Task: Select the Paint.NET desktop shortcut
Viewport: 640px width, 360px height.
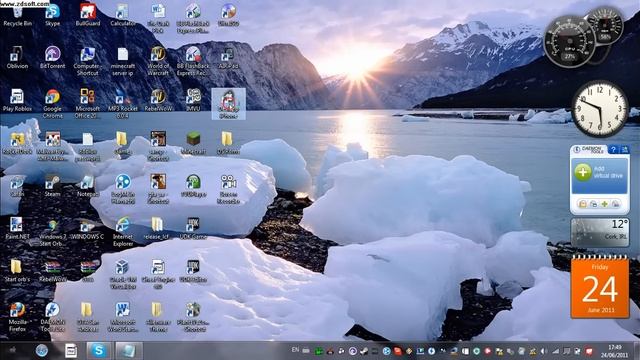Action: click(x=17, y=228)
